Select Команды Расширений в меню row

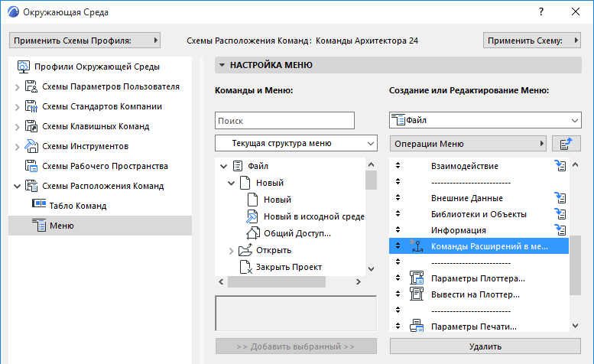tap(489, 246)
